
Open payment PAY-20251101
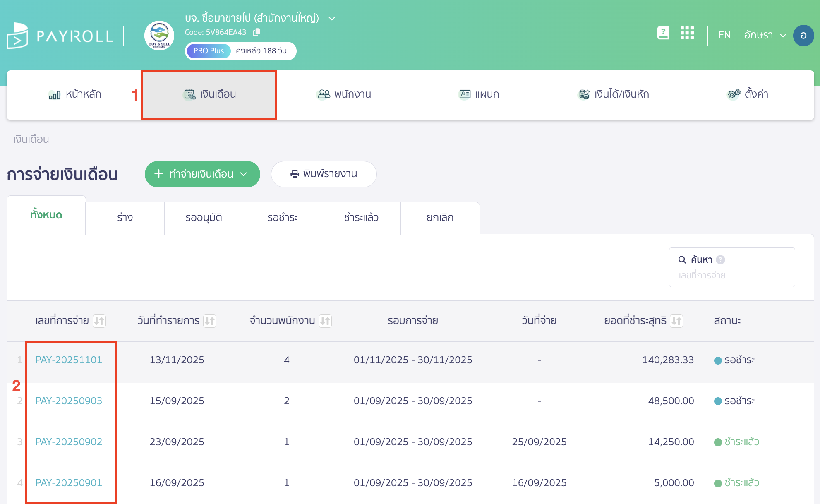tap(69, 360)
